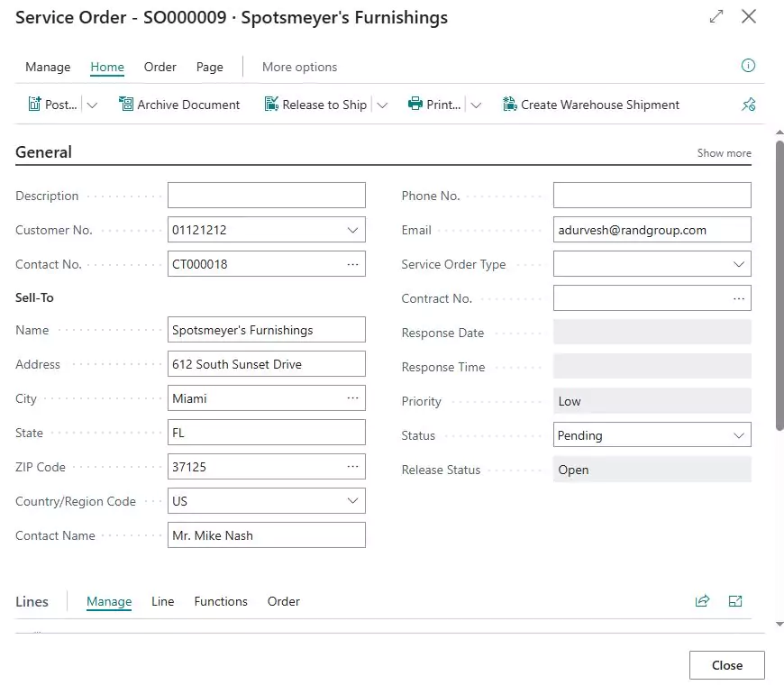The image size is (784, 685).
Task: Expand Lines section to full page
Action: click(x=735, y=601)
